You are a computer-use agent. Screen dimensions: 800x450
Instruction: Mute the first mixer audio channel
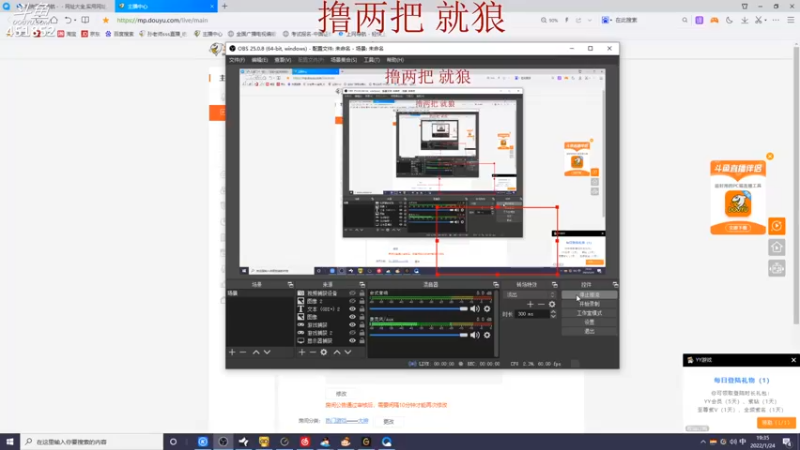point(475,309)
